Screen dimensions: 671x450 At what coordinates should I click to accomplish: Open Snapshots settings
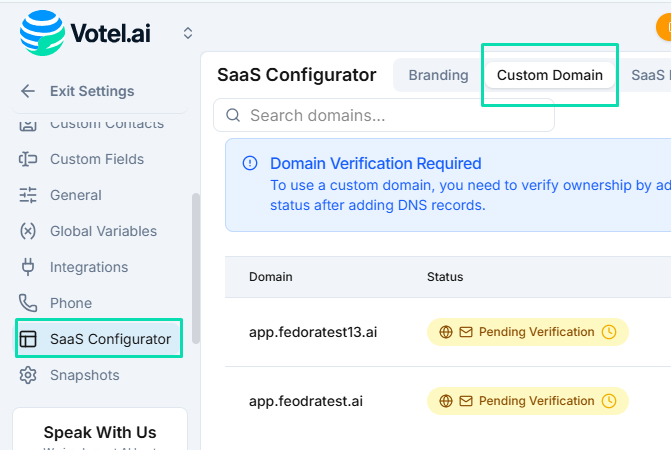85,375
